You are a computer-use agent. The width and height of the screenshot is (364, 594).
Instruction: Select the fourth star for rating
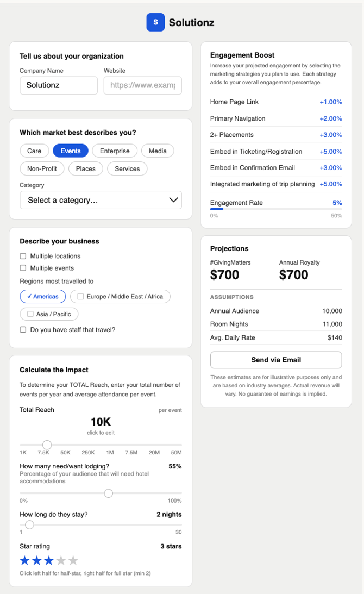[61, 560]
